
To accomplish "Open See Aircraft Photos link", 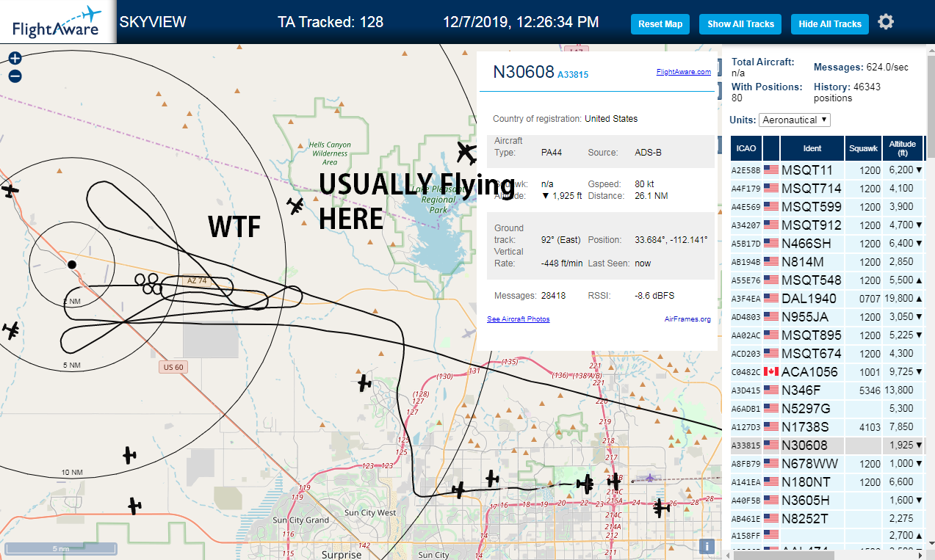I will (x=518, y=319).
